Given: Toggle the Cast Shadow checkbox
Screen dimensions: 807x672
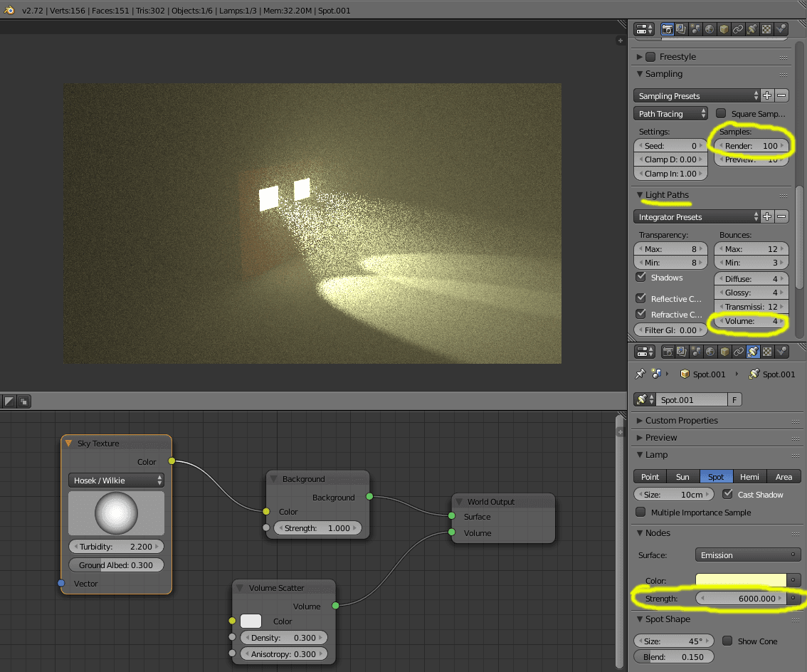Looking at the screenshot, I should pos(727,494).
